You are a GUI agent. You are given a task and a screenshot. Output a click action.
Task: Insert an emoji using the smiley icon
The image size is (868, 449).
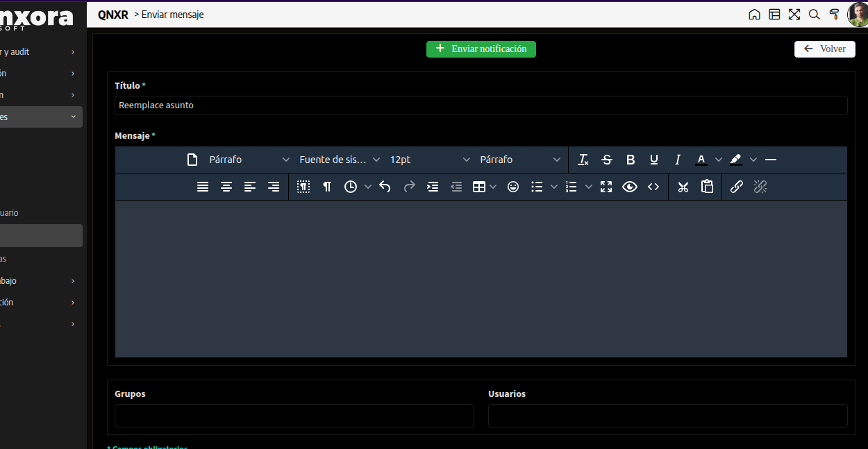pos(513,187)
